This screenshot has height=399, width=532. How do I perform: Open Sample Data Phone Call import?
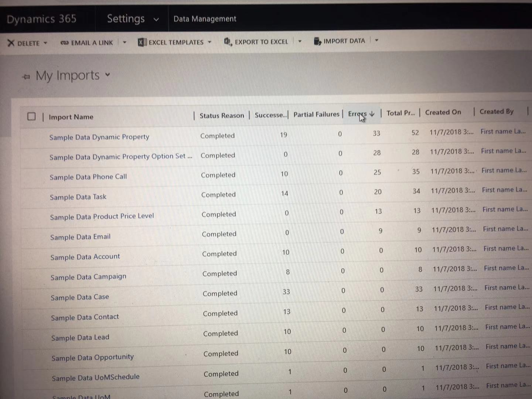pos(88,177)
